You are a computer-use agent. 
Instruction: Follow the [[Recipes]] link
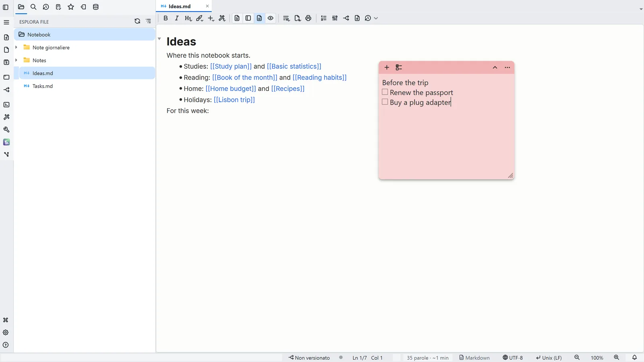(288, 88)
